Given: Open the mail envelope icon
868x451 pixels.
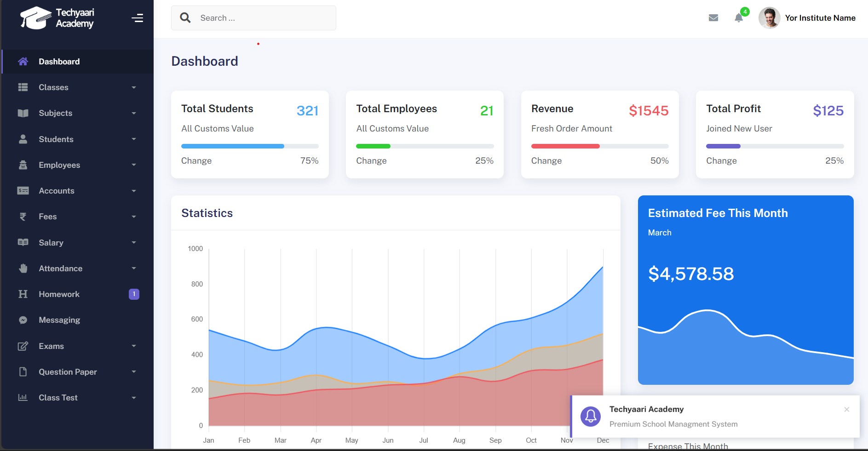Looking at the screenshot, I should pos(713,18).
